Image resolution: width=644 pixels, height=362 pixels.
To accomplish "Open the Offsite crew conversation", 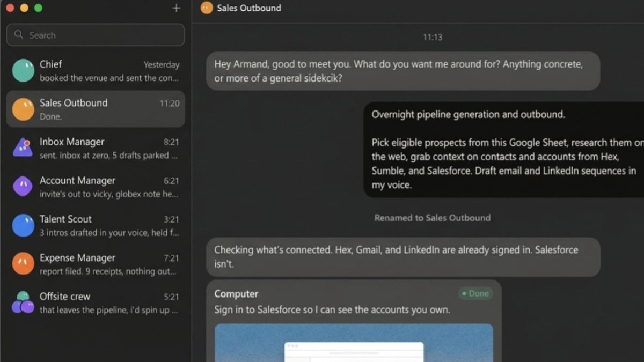I will tap(96, 302).
